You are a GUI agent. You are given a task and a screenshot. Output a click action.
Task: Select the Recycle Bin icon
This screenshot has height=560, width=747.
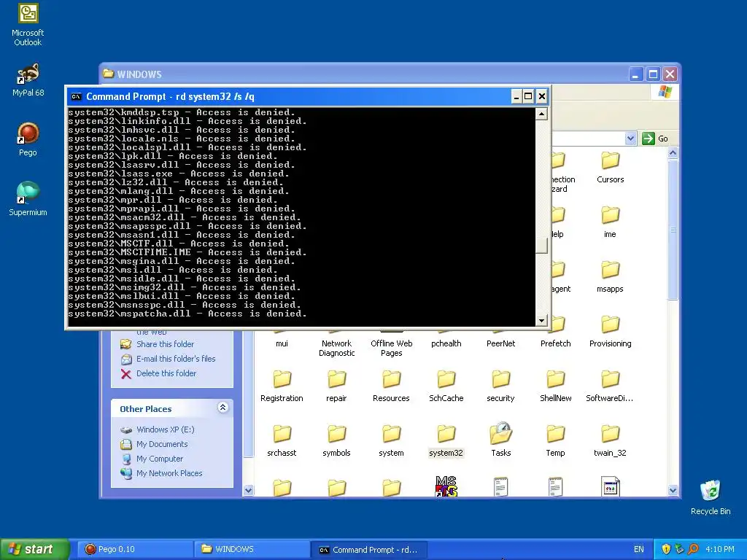711,497
